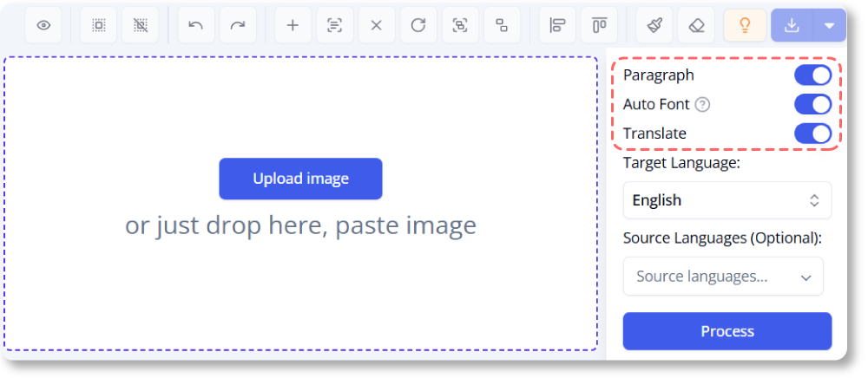868x378 pixels.
Task: Click the select all boxes icon
Action: 98,25
